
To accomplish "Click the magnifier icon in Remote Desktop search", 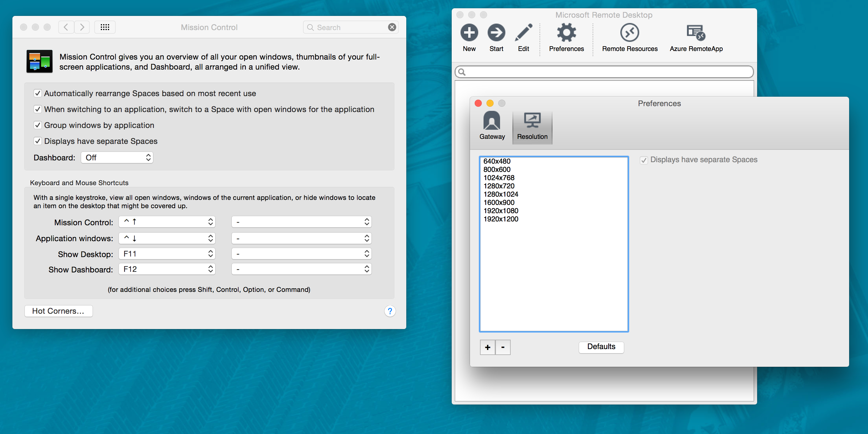I will (462, 72).
